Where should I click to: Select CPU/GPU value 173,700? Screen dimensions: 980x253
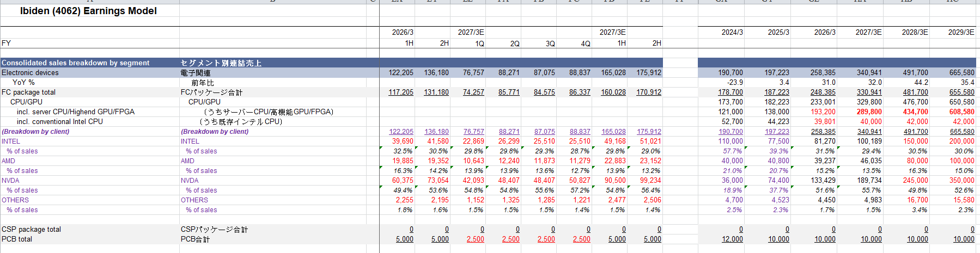tap(731, 102)
